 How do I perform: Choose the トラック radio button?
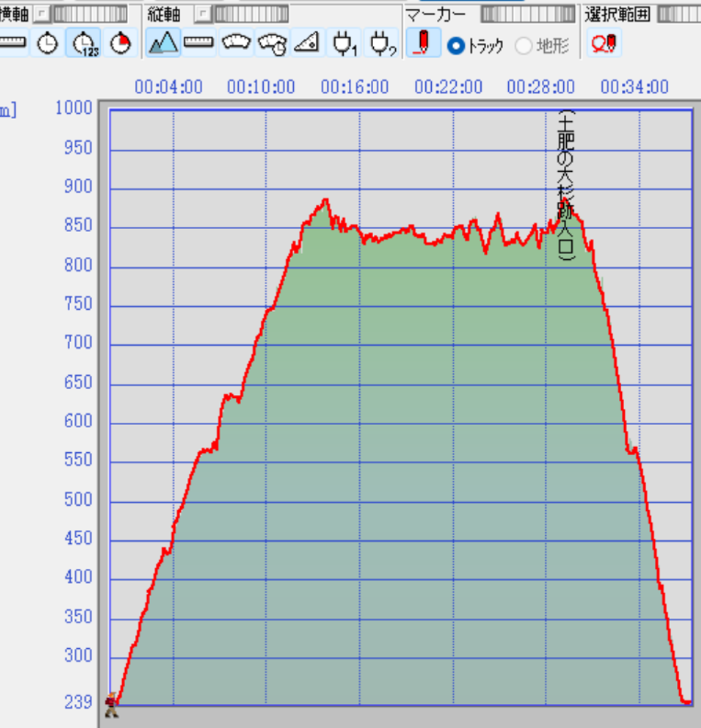click(x=455, y=45)
